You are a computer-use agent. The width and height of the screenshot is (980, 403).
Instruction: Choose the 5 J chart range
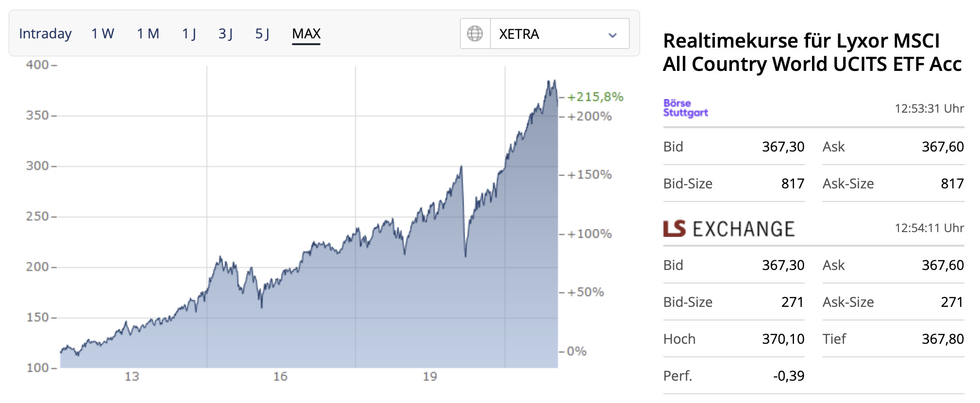coord(262,34)
